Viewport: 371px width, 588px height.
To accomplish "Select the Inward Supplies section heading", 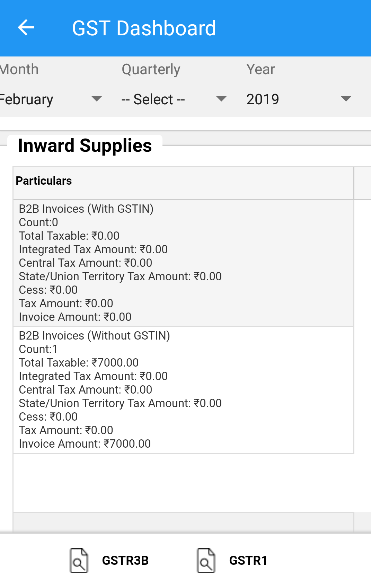I will click(x=85, y=146).
